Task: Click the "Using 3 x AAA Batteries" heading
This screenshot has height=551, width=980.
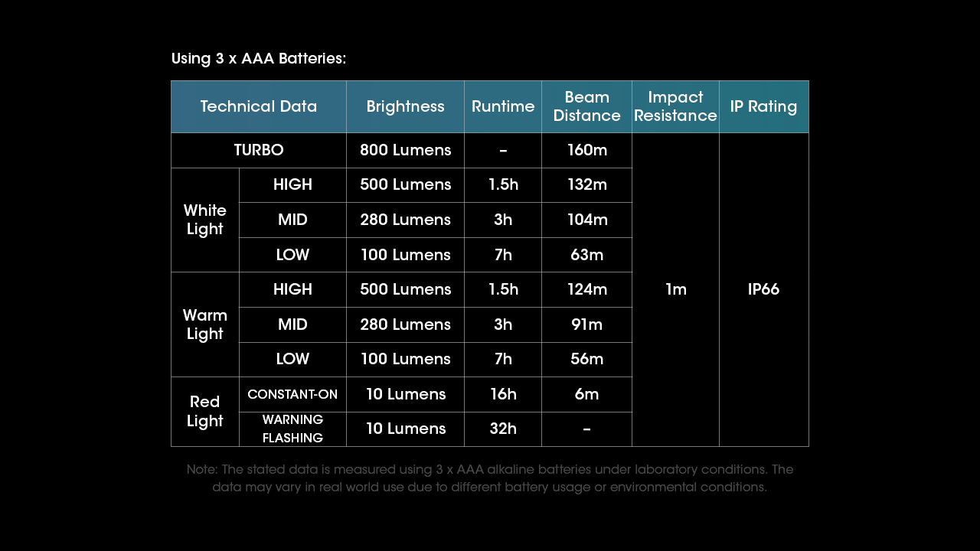Action: (x=259, y=59)
